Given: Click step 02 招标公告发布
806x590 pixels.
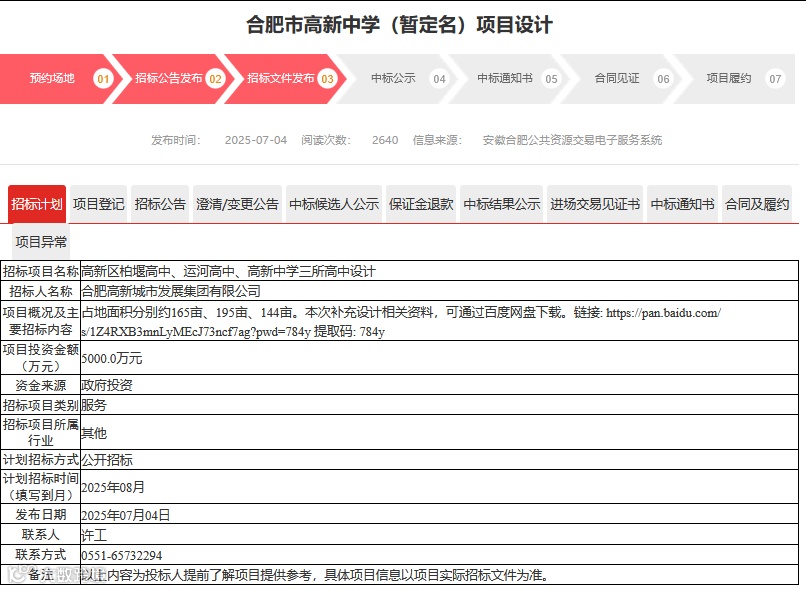Looking at the screenshot, I should (173, 79).
